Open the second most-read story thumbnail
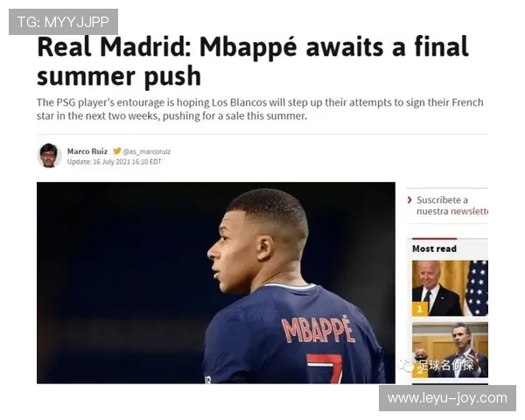This screenshot has width=525, height=420. coord(450,350)
